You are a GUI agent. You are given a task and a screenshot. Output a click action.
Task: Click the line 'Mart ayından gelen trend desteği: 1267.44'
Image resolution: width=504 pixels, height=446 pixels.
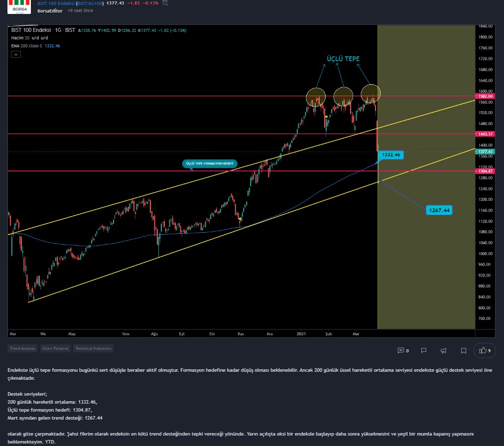(x=55, y=418)
